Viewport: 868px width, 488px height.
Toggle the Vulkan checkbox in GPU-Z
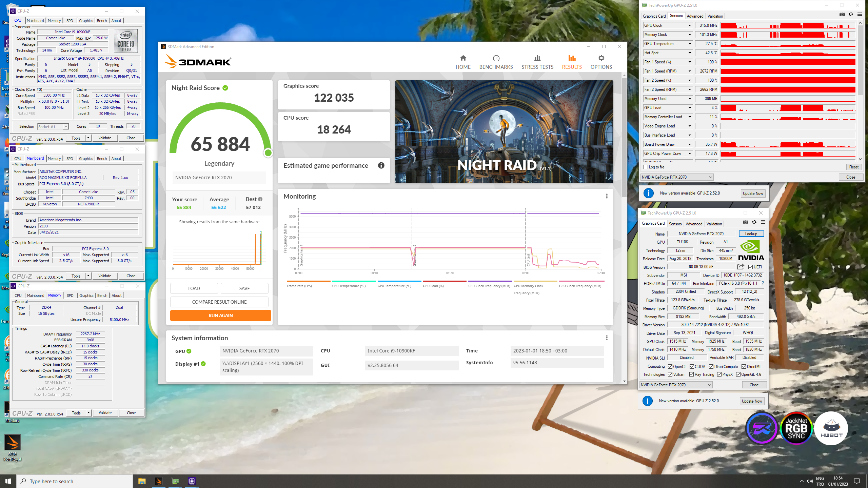click(670, 374)
